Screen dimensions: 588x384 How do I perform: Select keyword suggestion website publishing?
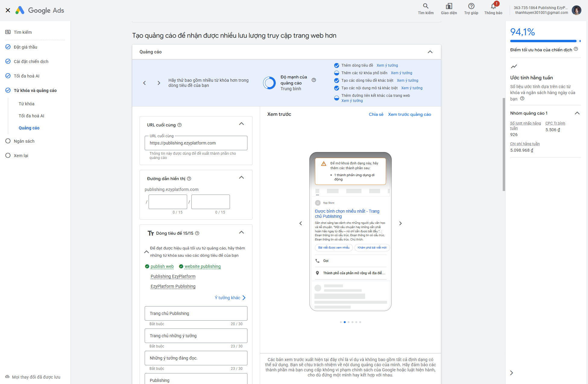[x=203, y=266]
